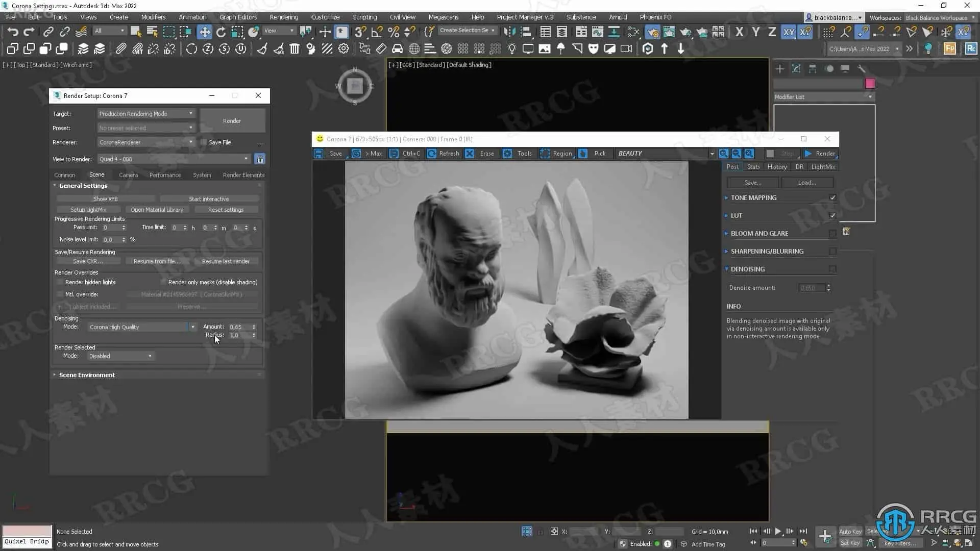Image resolution: width=980 pixels, height=551 pixels.
Task: Click the trash can delete icon in toolbar
Action: click(295, 49)
